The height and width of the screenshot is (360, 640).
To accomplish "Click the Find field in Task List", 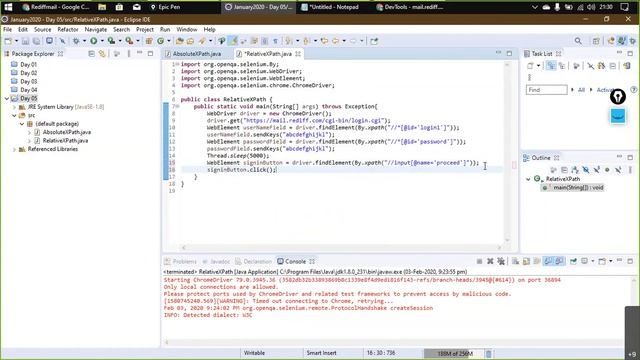I will pyautogui.click(x=546, y=90).
